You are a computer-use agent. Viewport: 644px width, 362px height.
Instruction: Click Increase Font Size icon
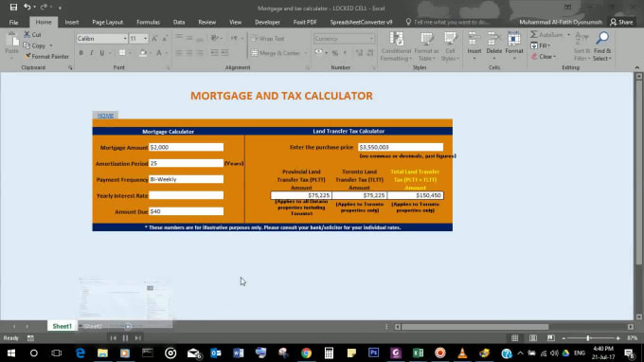click(154, 39)
